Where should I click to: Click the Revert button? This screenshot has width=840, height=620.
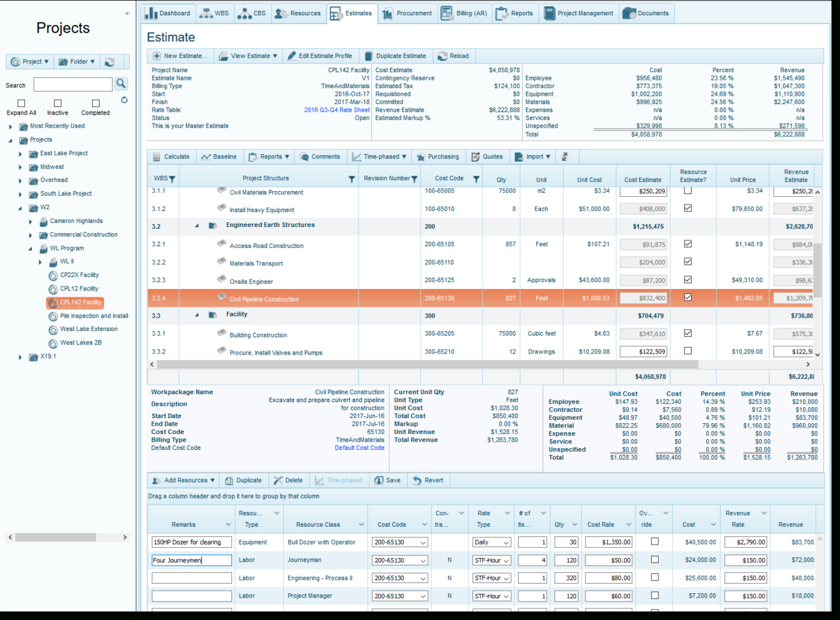tap(427, 480)
